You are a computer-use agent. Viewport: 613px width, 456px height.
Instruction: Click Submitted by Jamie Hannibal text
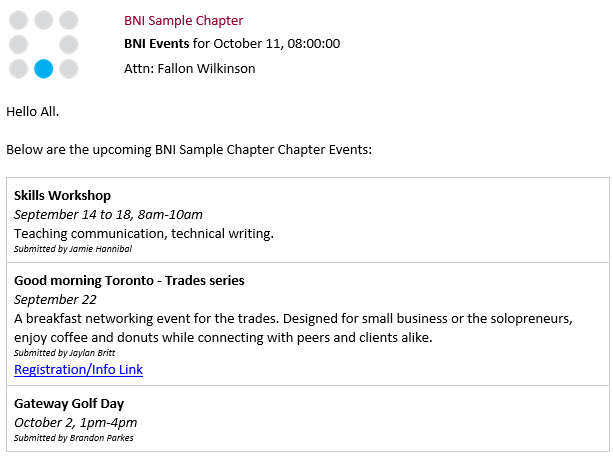click(x=73, y=249)
